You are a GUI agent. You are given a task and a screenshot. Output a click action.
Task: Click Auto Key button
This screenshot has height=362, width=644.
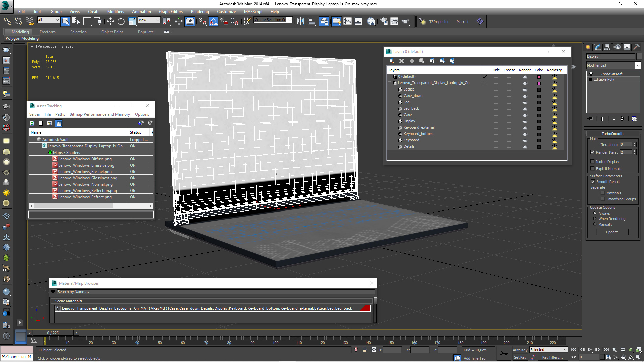point(520,350)
